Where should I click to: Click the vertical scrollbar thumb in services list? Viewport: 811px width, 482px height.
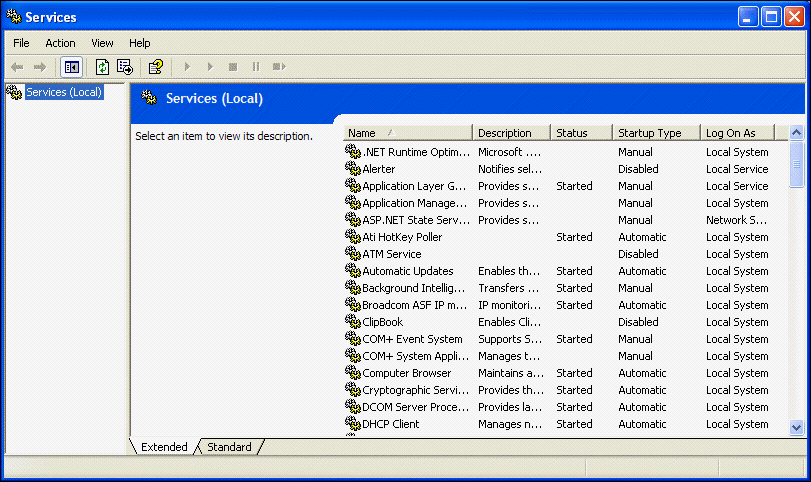pyautogui.click(x=797, y=163)
